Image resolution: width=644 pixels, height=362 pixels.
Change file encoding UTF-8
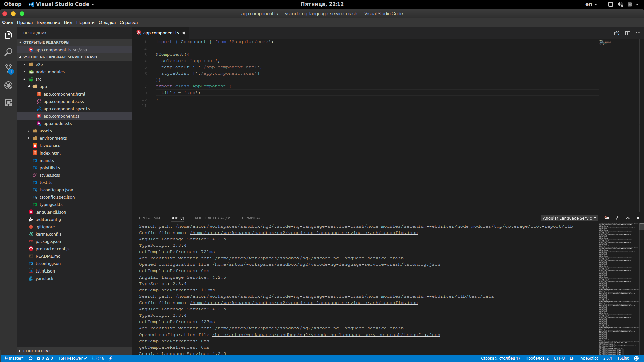coord(559,358)
